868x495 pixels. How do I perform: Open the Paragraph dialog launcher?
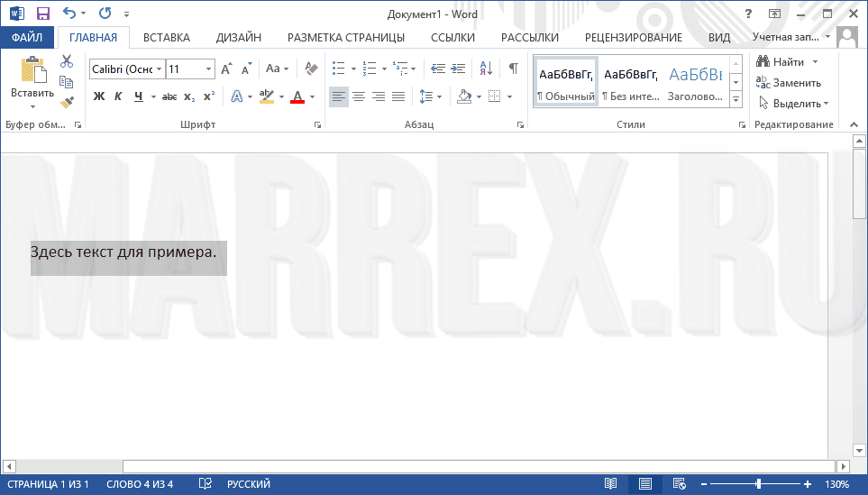point(520,125)
